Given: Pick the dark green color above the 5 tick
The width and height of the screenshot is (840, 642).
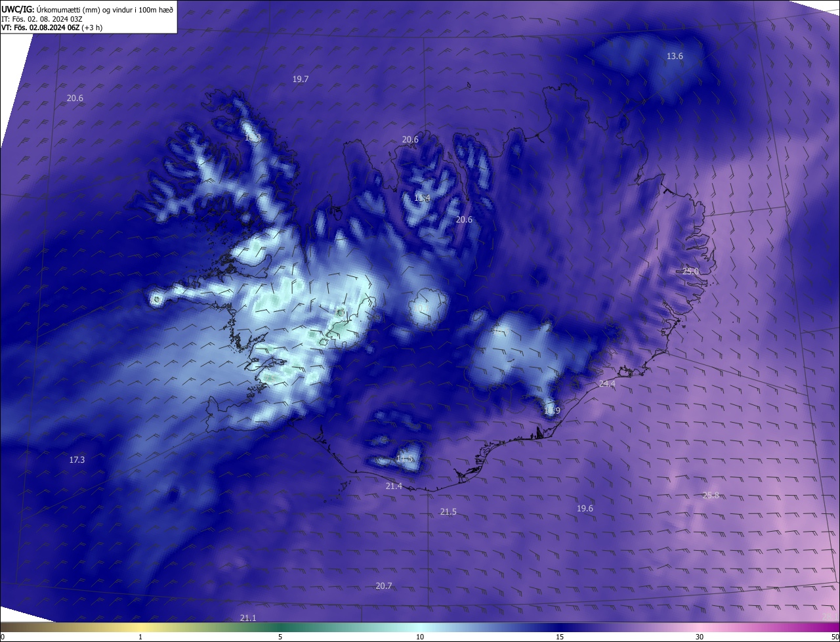Looking at the screenshot, I should pos(280,628).
